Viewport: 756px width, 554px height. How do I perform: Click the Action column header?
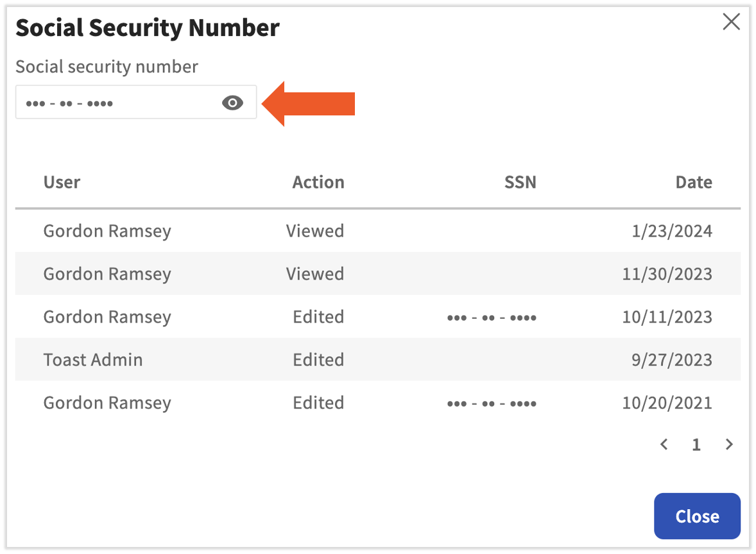tap(318, 182)
